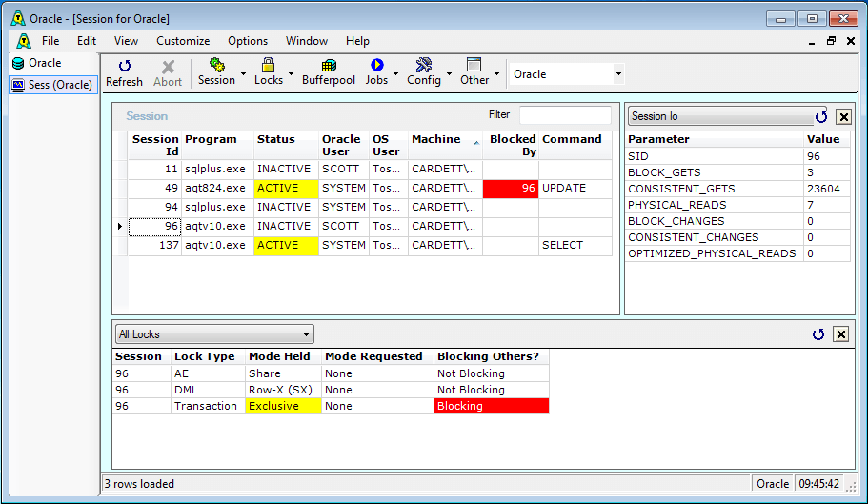
Task: Sort locks by Blocking Others? header
Action: pyautogui.click(x=491, y=357)
